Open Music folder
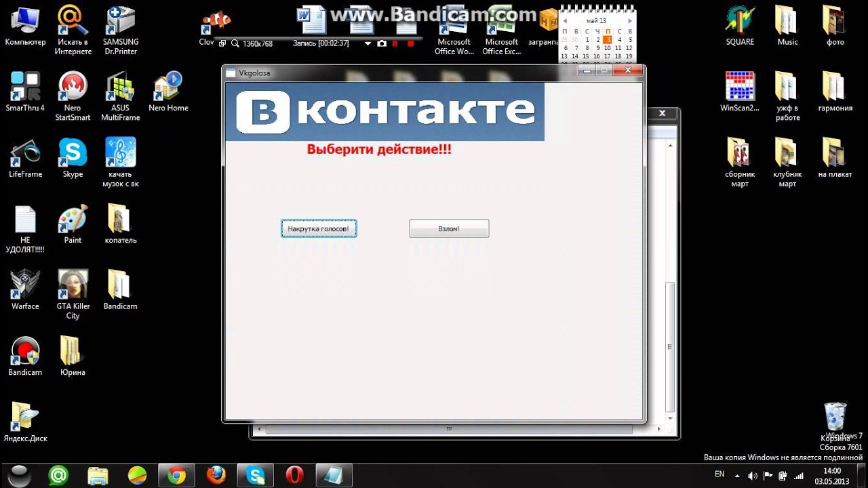The image size is (868, 488). click(x=787, y=27)
